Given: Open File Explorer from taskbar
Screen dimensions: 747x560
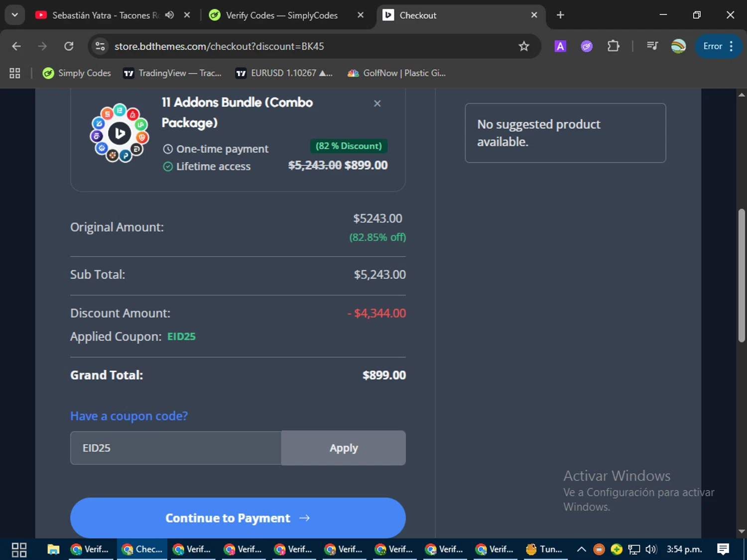Looking at the screenshot, I should tap(53, 550).
